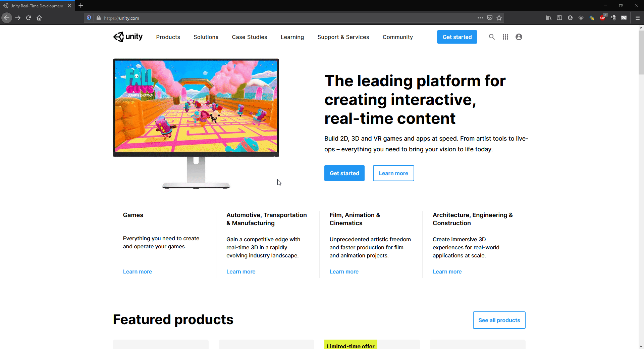Image resolution: width=644 pixels, height=349 pixels.
Task: Click the grey spheres extension icon
Action: pyautogui.click(x=613, y=18)
